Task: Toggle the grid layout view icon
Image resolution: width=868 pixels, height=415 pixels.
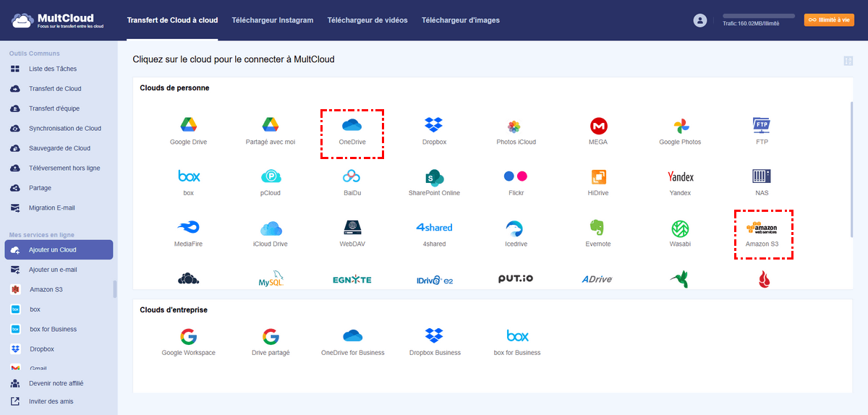Action: [x=848, y=61]
